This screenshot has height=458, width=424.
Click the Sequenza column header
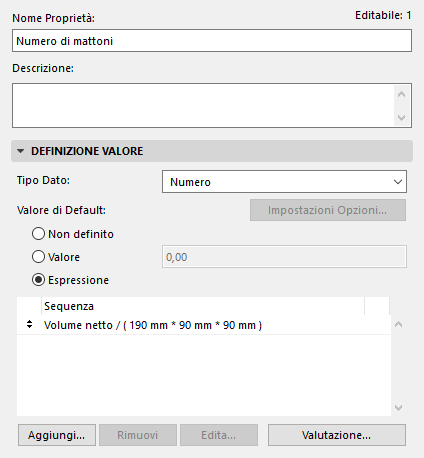[x=203, y=306]
